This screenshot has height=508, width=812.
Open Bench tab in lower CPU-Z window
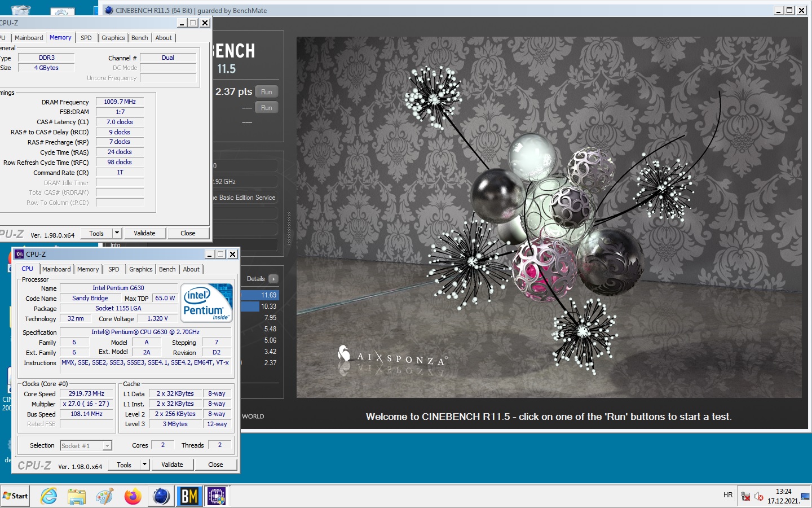pos(167,269)
